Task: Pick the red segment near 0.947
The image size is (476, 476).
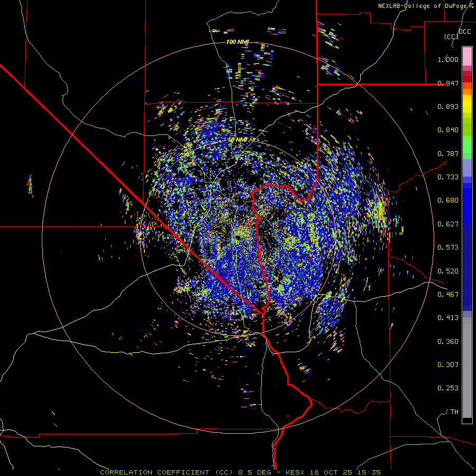Action: [x=467, y=79]
